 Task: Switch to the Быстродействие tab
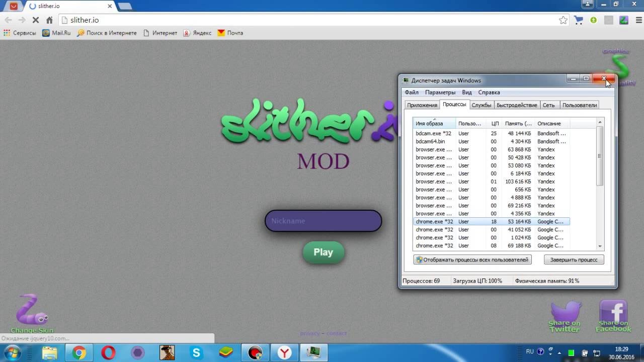click(517, 105)
